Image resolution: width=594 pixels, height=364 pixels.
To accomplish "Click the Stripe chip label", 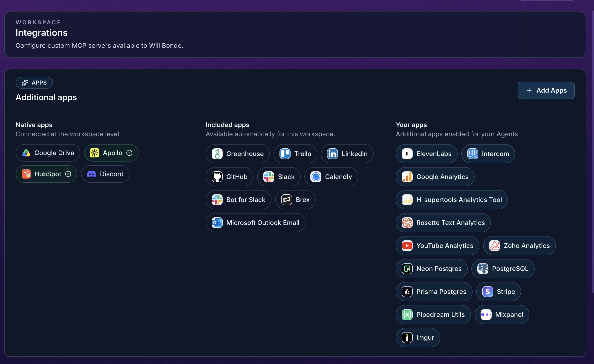I will 506,292.
